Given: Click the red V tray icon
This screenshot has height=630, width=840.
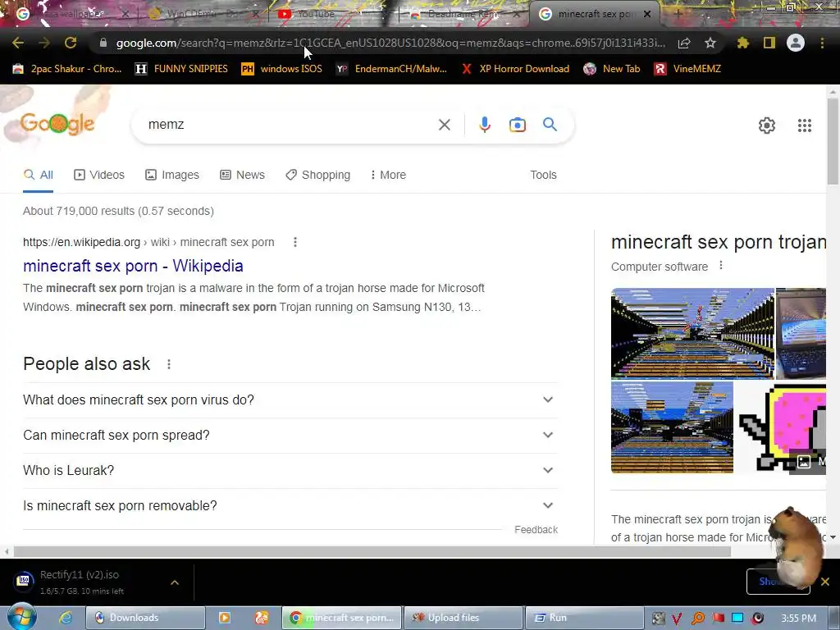Looking at the screenshot, I should (677, 619).
